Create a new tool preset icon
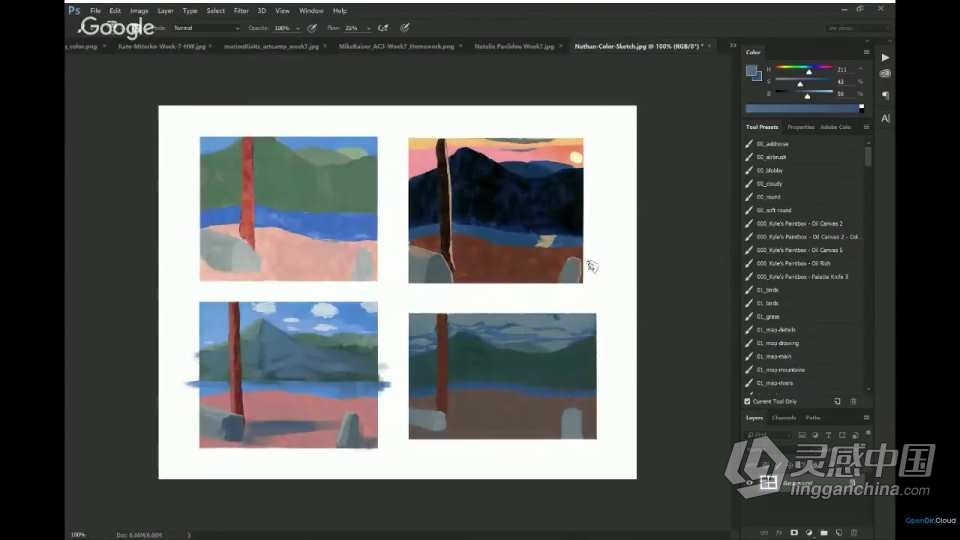Image resolution: width=960 pixels, height=540 pixels. click(838, 402)
